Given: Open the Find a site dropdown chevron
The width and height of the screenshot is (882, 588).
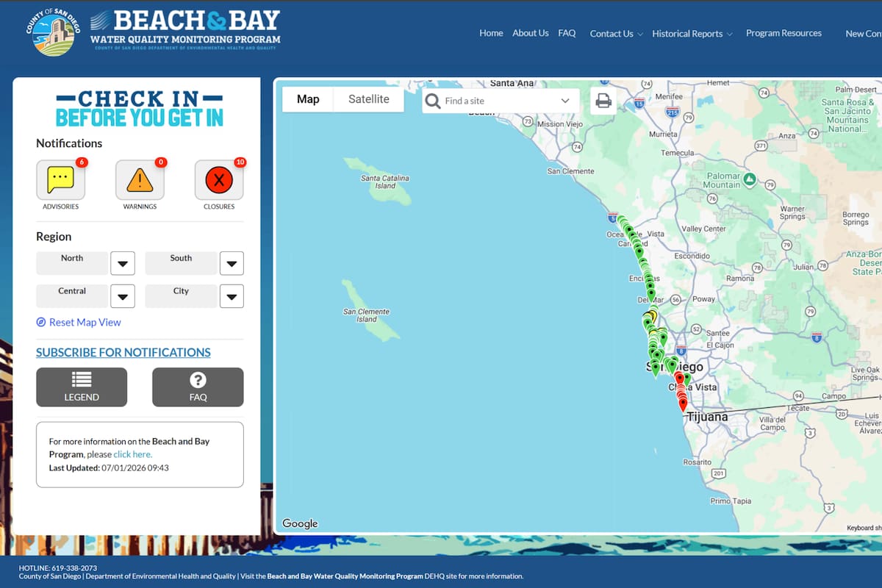Looking at the screenshot, I should [x=565, y=101].
